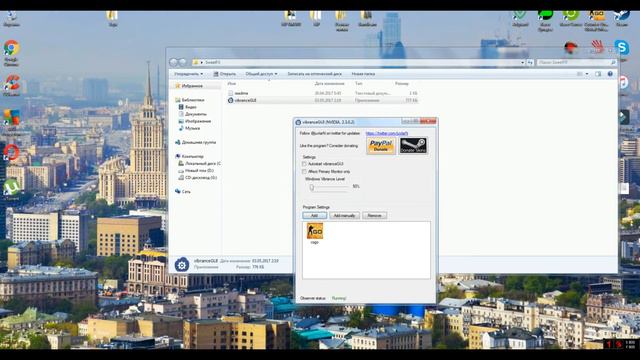Open the Google Chrome desktop shortcut
Viewport: 640px width, 360px height.
[11, 48]
